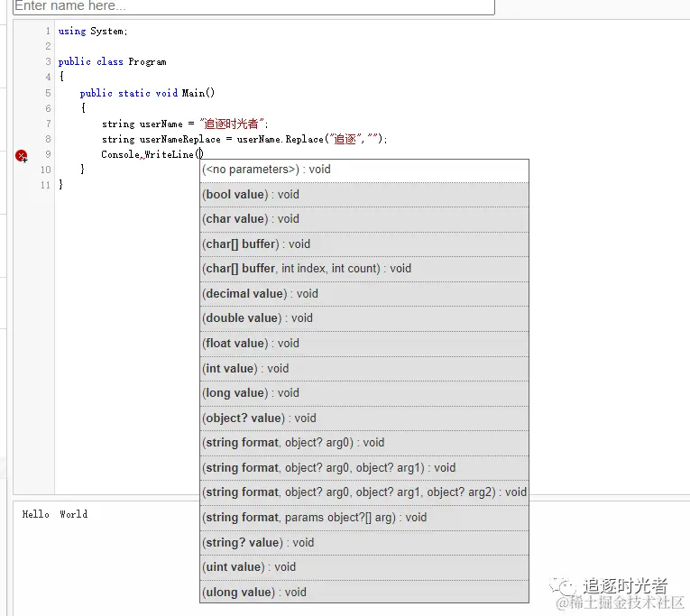Choose the "(long value) : void" overload
Viewport: 690px width, 616px height.
364,393
